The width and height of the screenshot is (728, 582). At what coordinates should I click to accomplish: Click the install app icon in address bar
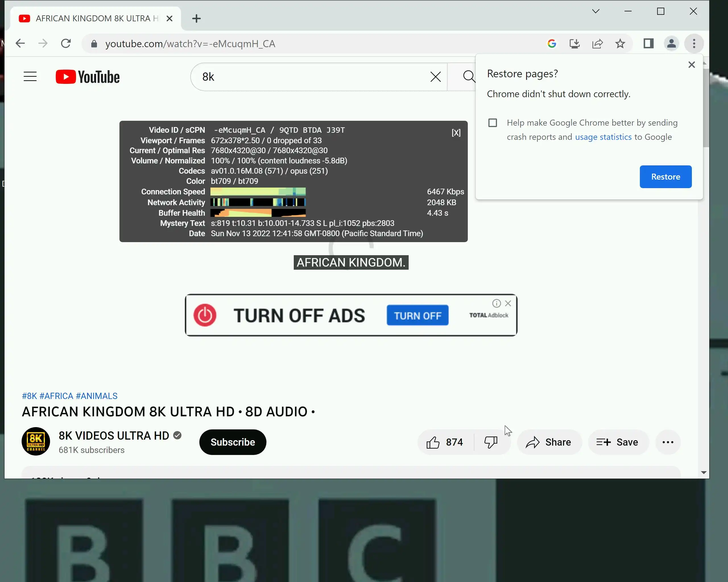point(574,43)
